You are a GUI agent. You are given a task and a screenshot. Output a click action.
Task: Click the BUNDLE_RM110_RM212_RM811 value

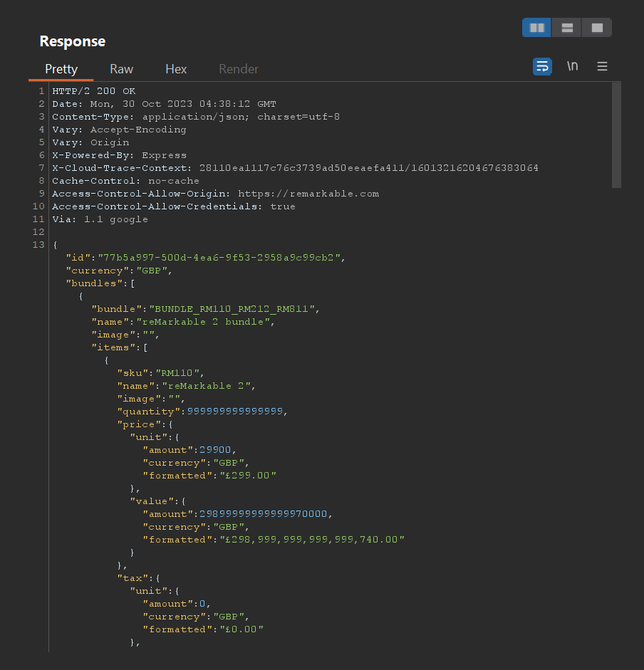pos(232,309)
